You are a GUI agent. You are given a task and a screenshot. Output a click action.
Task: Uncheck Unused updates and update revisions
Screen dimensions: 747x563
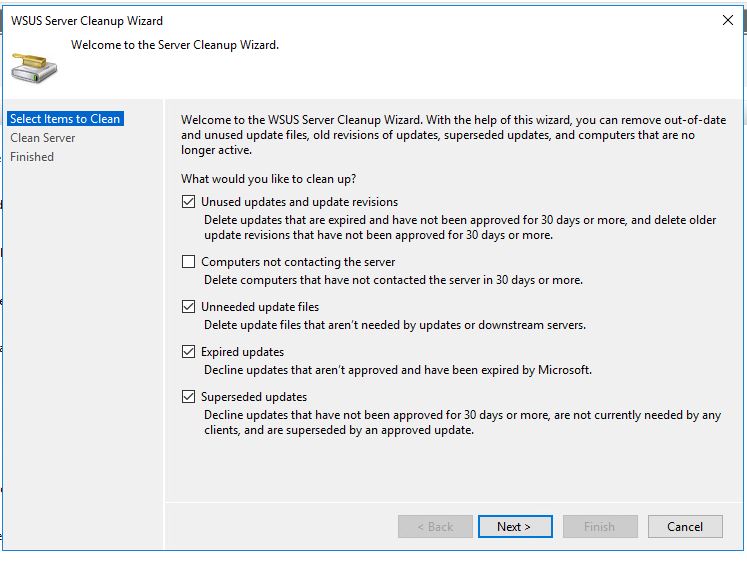(x=188, y=201)
